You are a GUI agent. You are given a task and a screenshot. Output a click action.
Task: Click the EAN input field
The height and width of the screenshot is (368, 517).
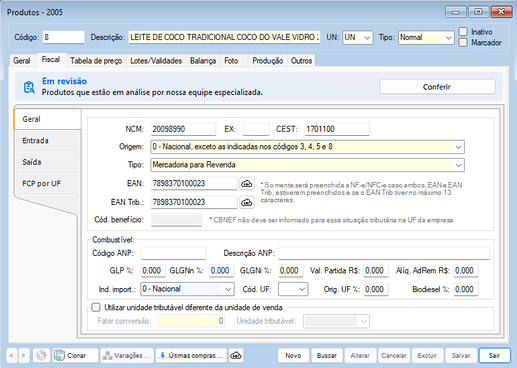click(x=194, y=183)
